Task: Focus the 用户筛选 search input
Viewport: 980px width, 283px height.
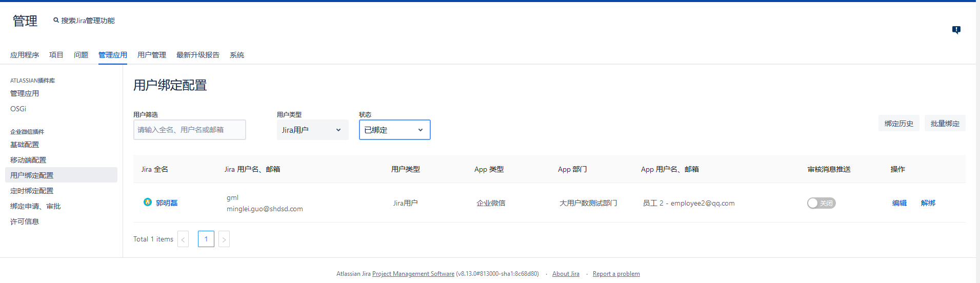Action: [x=189, y=130]
